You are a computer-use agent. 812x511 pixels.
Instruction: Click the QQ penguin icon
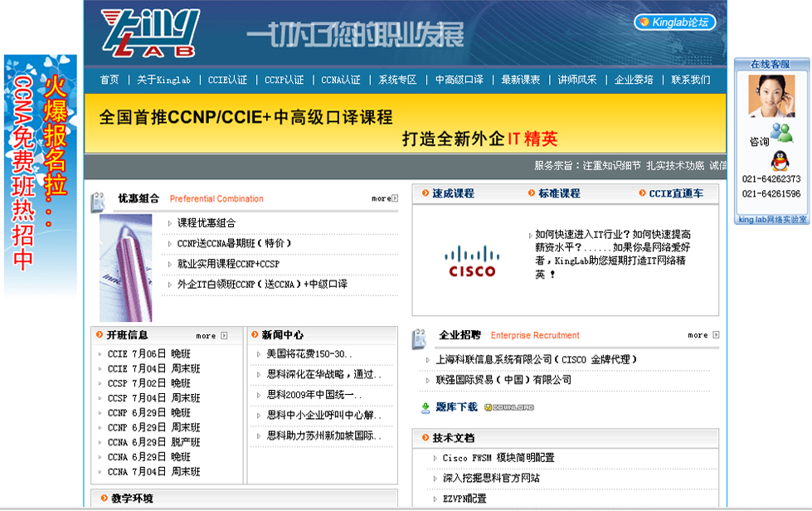pyautogui.click(x=780, y=161)
